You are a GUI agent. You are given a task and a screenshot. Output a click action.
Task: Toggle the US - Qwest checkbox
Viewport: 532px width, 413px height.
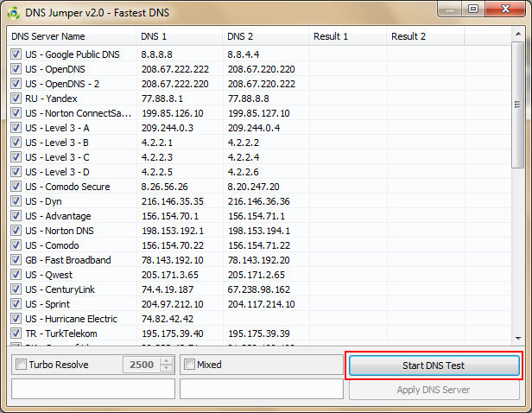[x=16, y=275]
